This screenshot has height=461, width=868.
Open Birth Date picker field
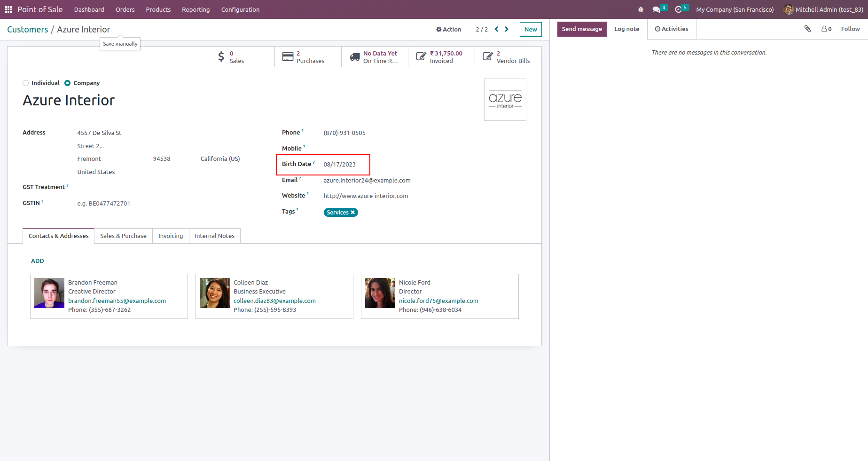[x=340, y=165]
